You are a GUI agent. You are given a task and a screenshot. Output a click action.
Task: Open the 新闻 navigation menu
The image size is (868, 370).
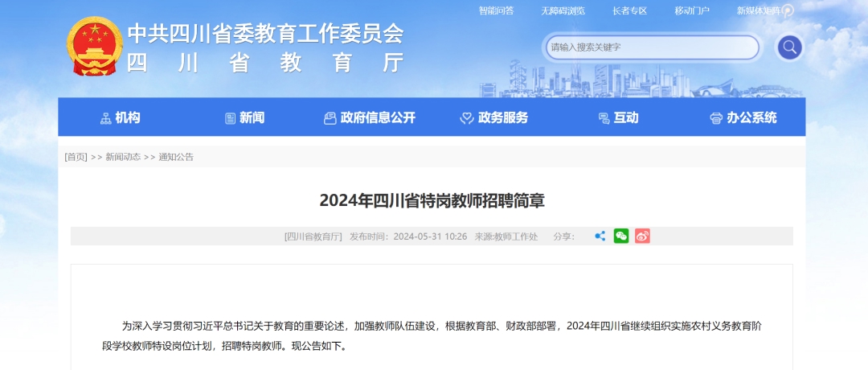click(x=244, y=117)
